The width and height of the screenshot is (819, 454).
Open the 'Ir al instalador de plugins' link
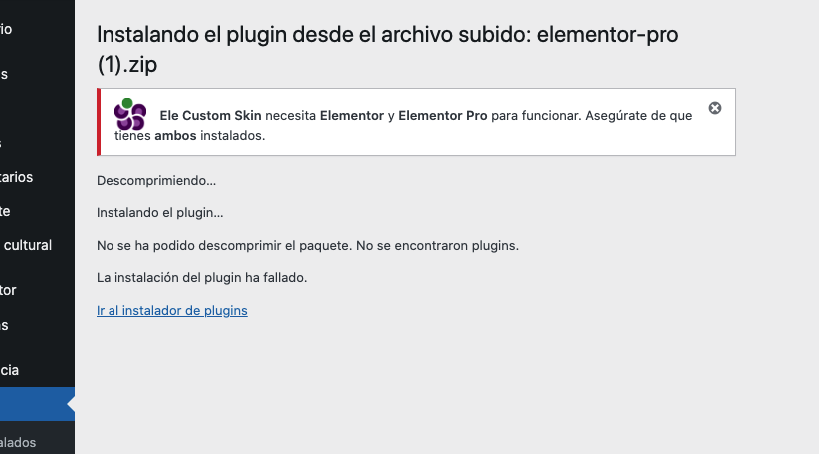tap(172, 310)
